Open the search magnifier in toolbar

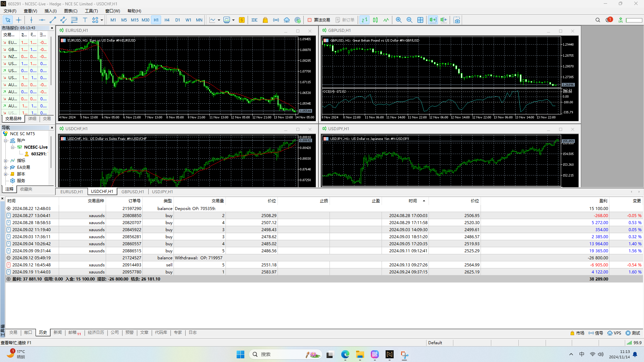pos(598,20)
